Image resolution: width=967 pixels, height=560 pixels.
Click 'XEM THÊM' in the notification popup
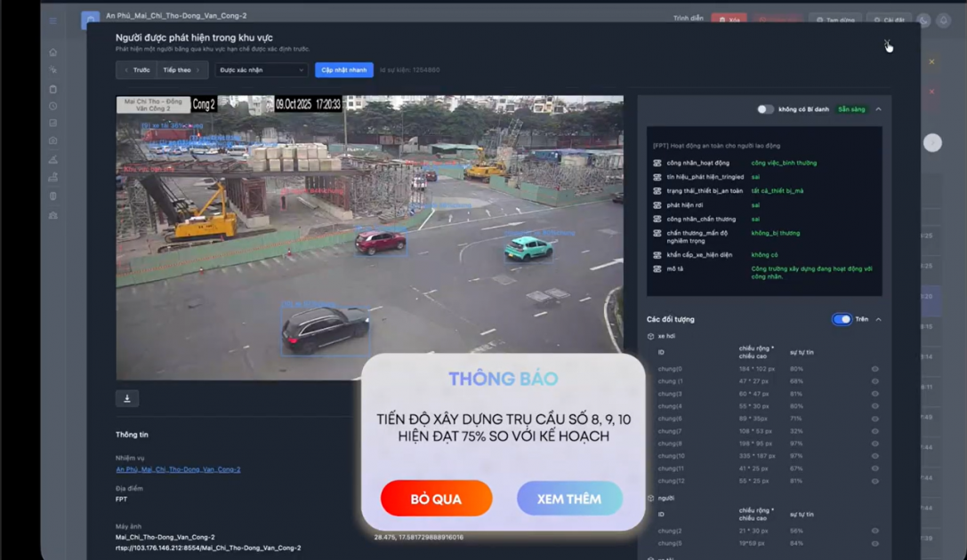[569, 499]
